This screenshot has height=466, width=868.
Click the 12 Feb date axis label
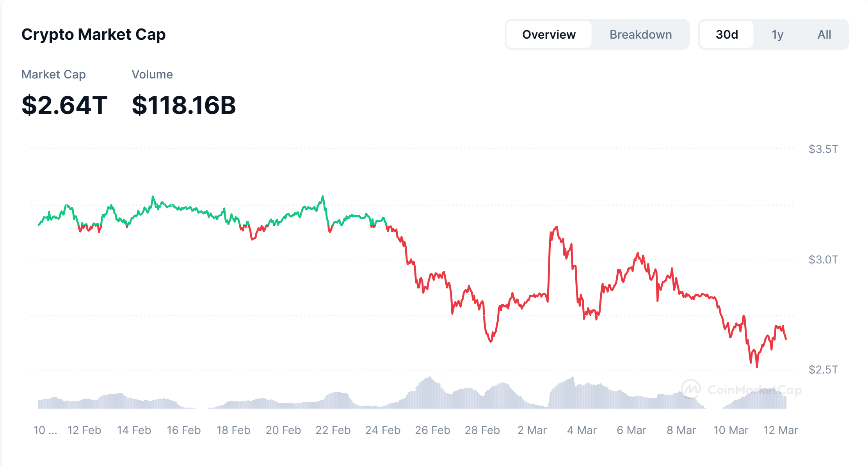pyautogui.click(x=84, y=430)
